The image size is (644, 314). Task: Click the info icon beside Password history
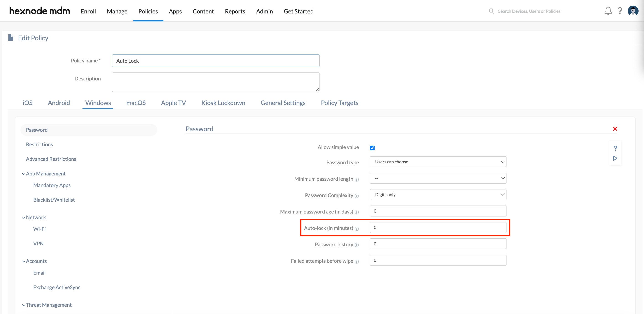click(x=356, y=245)
